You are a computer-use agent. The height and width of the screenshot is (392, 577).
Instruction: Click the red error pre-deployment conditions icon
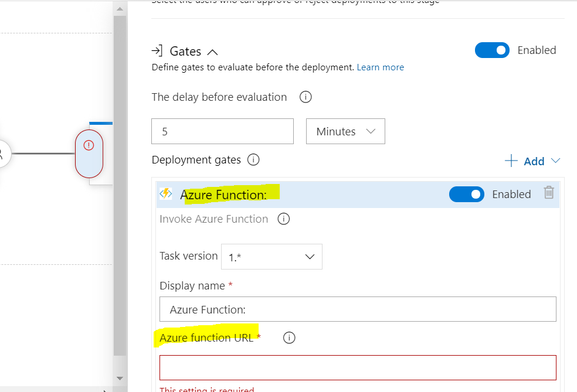pos(89,146)
